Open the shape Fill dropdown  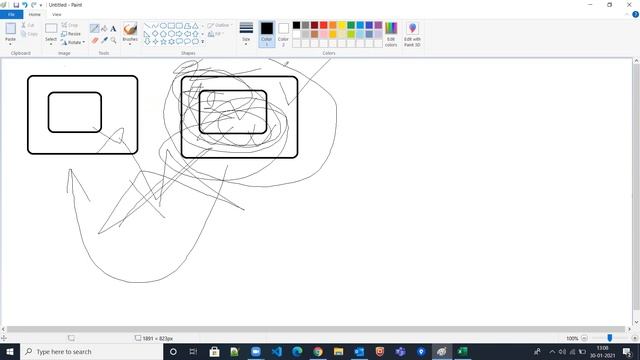(x=216, y=34)
